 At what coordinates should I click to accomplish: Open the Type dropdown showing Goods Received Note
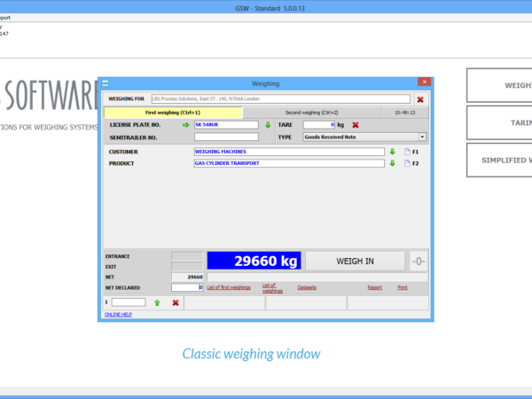(364, 137)
